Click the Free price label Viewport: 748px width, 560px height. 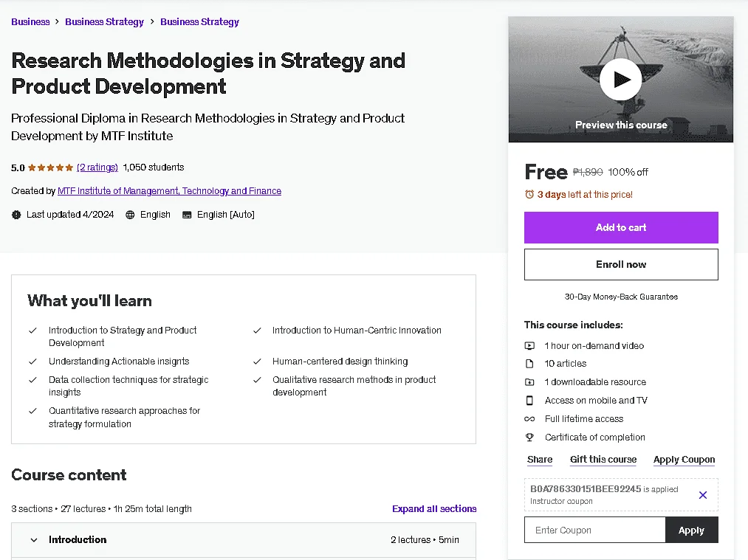coord(546,172)
